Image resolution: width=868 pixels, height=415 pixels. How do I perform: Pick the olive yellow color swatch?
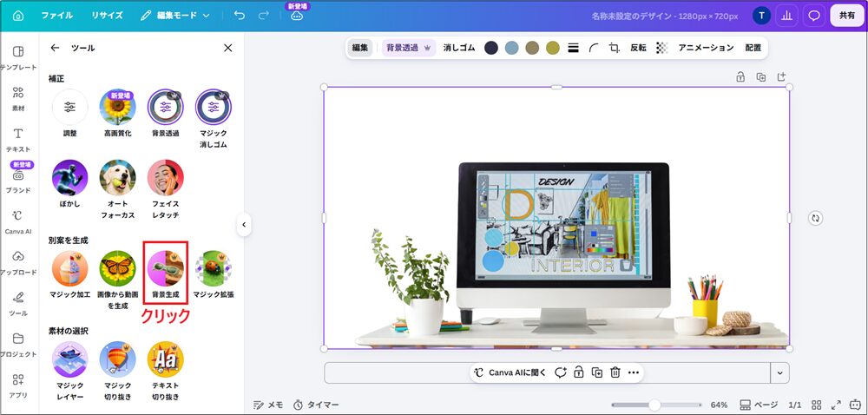[x=552, y=48]
